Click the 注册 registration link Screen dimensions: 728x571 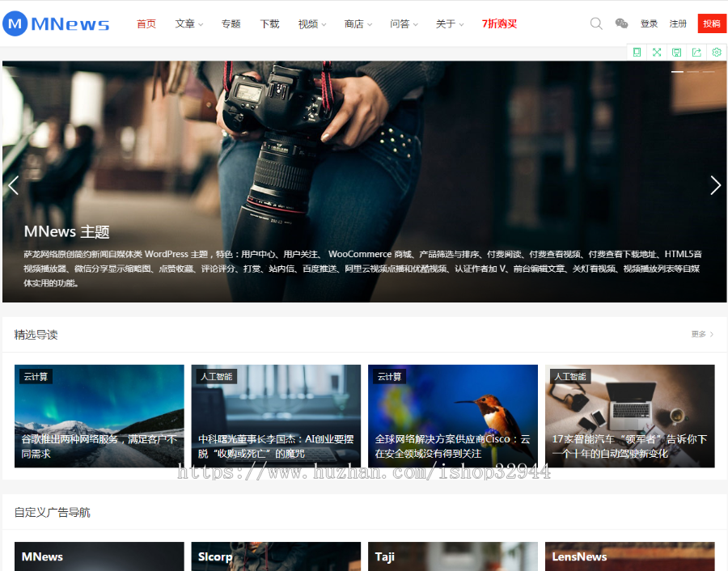coord(678,23)
